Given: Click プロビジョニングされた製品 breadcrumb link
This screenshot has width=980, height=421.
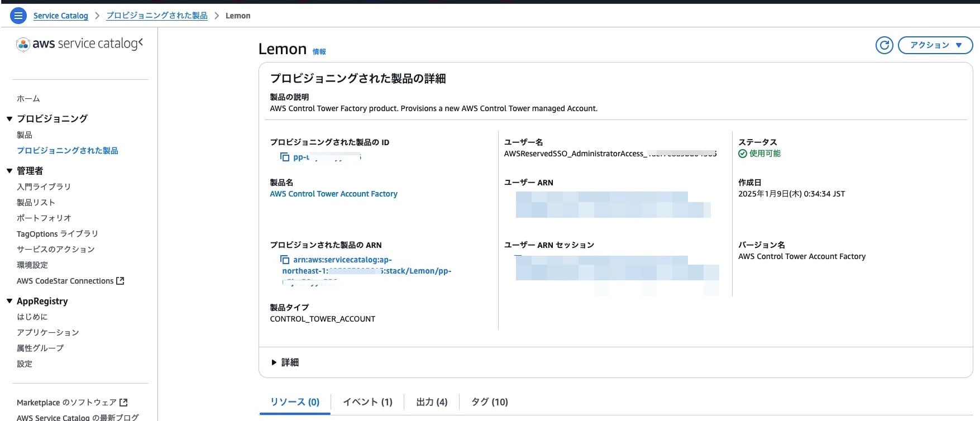Looking at the screenshot, I should pyautogui.click(x=157, y=16).
